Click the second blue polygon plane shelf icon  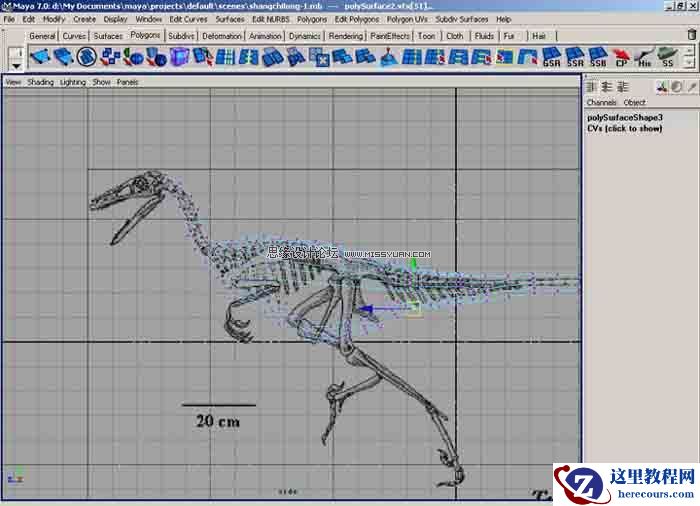[x=63, y=57]
